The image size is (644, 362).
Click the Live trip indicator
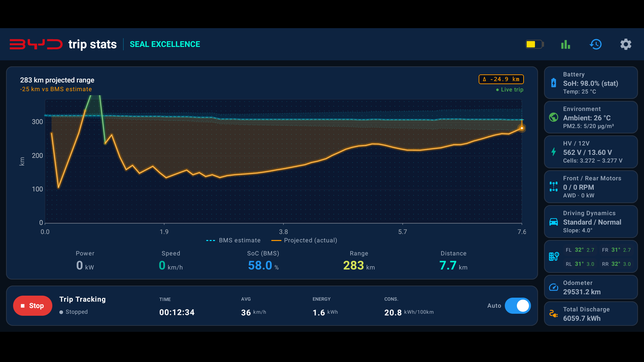tap(509, 89)
